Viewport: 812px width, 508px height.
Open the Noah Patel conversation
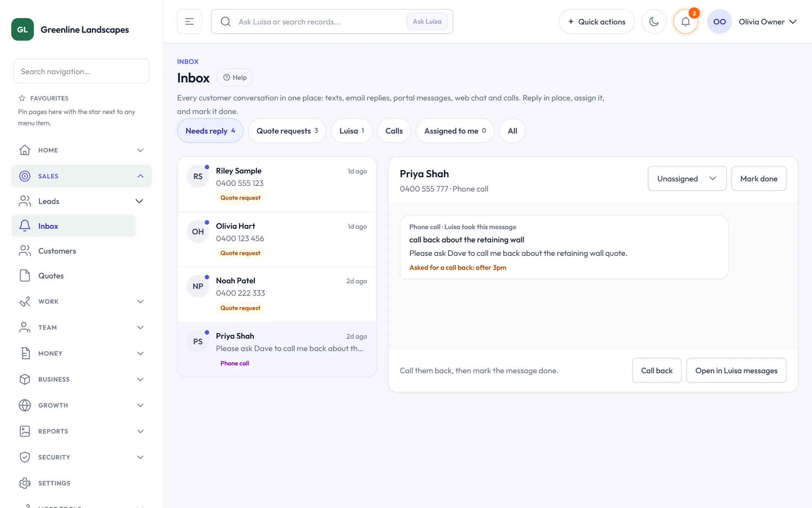pos(277,294)
